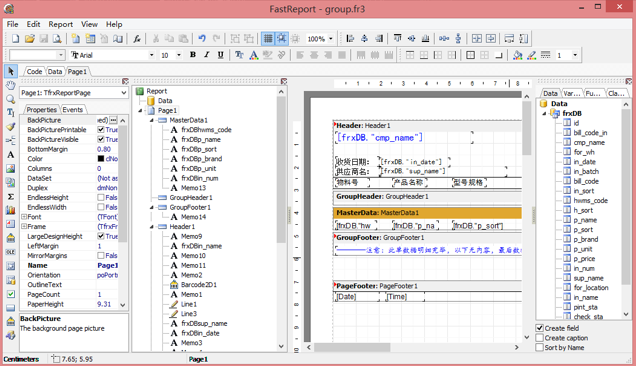Viewport: 636px width, 366px height.
Task: Select the sup_name field in data tree
Action: [589, 278]
